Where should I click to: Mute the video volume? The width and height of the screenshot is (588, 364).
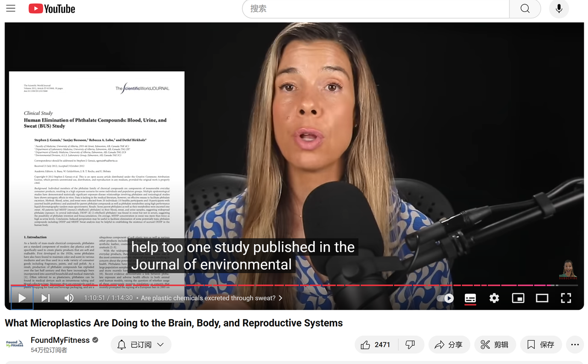point(69,298)
